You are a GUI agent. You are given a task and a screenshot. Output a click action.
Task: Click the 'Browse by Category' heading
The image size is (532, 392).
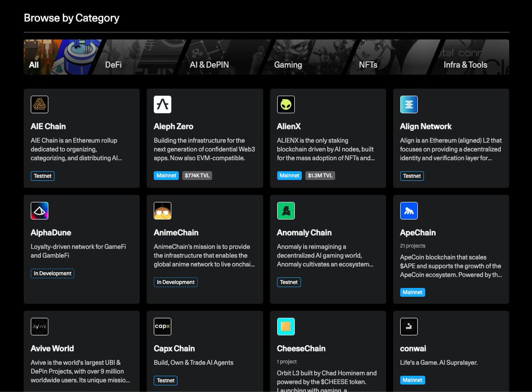[71, 18]
